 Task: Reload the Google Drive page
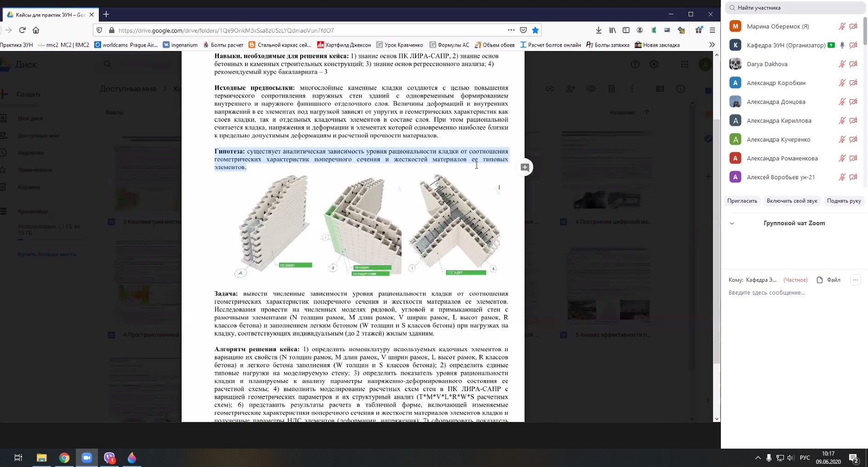tap(22, 30)
